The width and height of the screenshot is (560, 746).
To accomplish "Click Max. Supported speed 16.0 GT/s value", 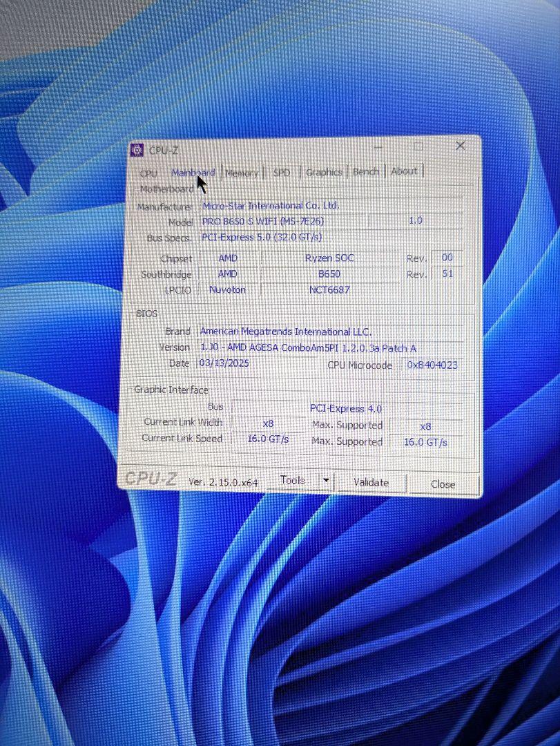I will (425, 442).
